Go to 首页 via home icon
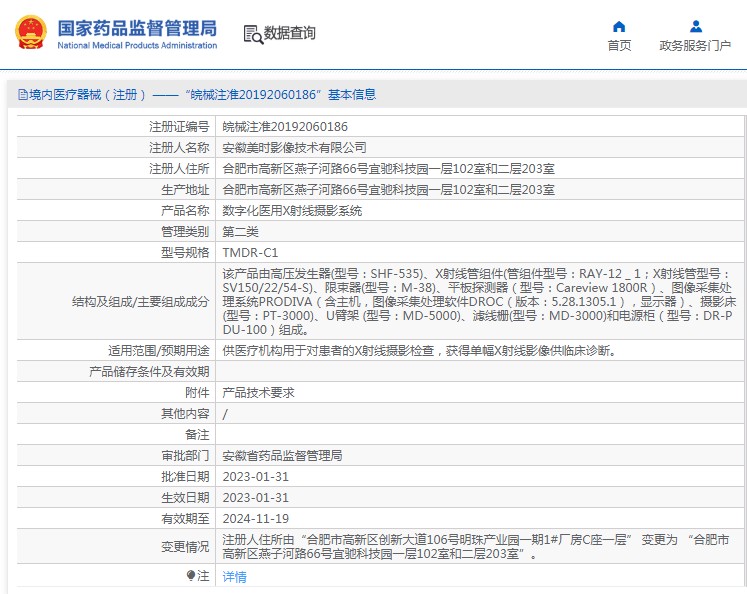Screen dimensions: 747x594 pos(619,26)
